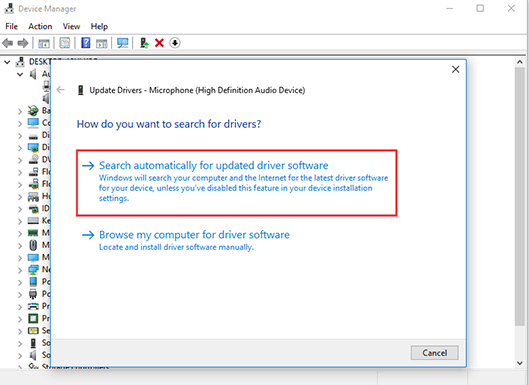Screen dimensions: 529x385
Task: Collapse the Audio inputs tree category
Action: (20, 74)
